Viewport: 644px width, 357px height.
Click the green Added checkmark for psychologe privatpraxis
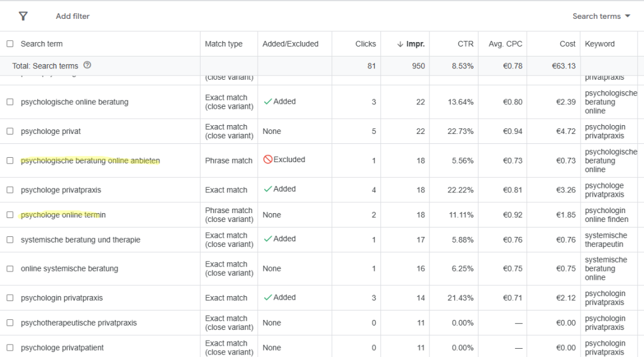[x=268, y=189]
